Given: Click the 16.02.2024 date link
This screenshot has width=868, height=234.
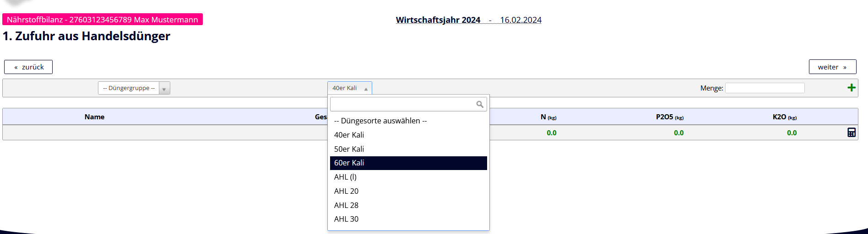Looking at the screenshot, I should pos(521,20).
